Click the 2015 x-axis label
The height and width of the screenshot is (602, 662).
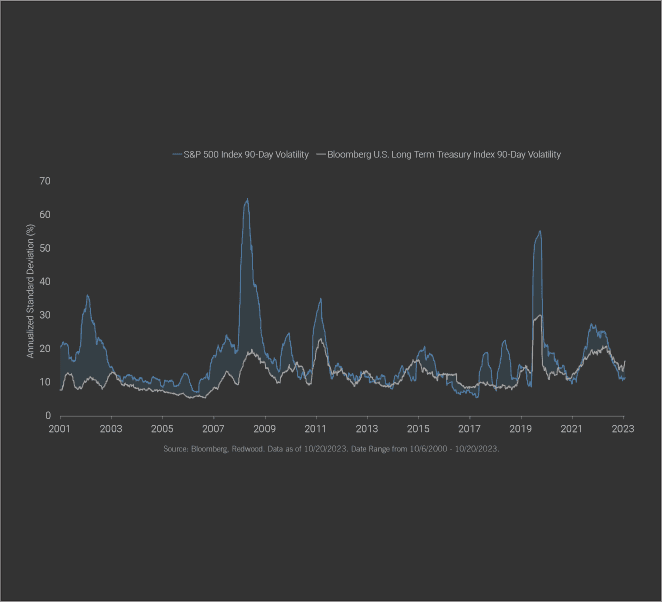pos(418,429)
